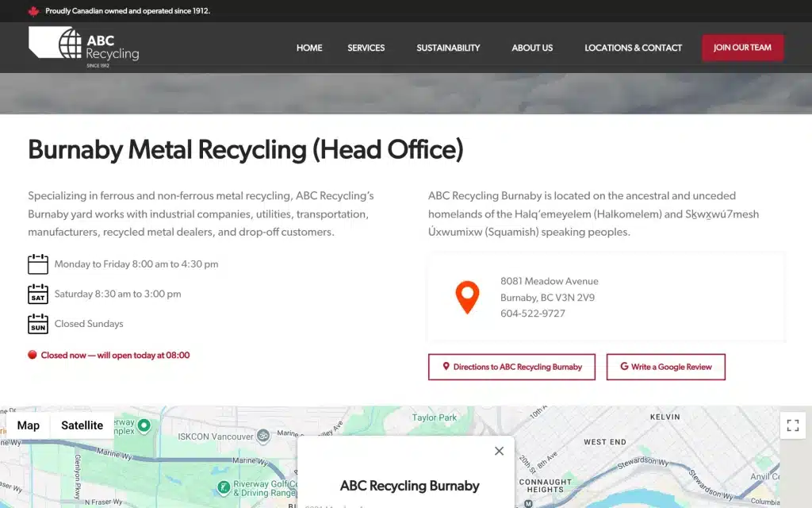This screenshot has width=812, height=508.
Task: Click the KELVIN neighbourhood map label
Action: coord(665,417)
